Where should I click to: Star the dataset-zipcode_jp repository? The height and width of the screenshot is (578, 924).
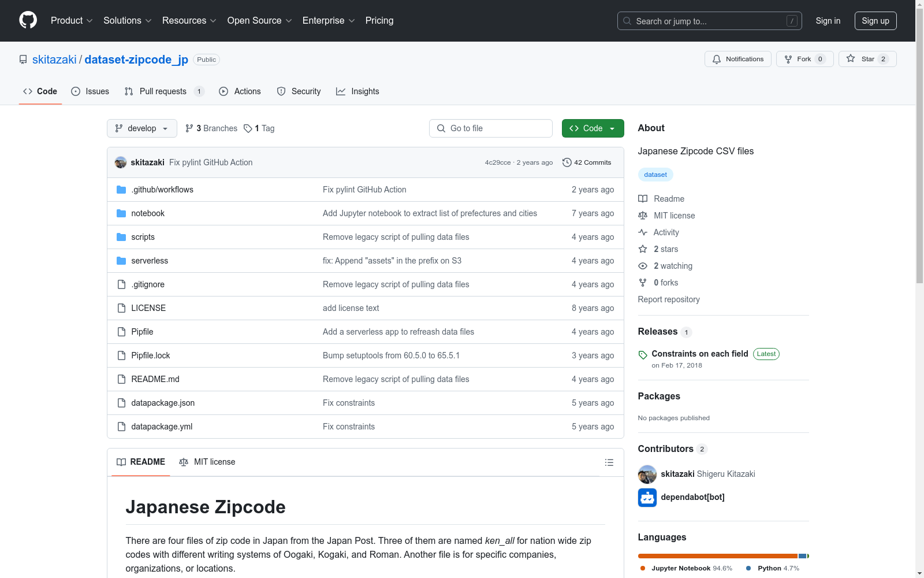click(867, 59)
